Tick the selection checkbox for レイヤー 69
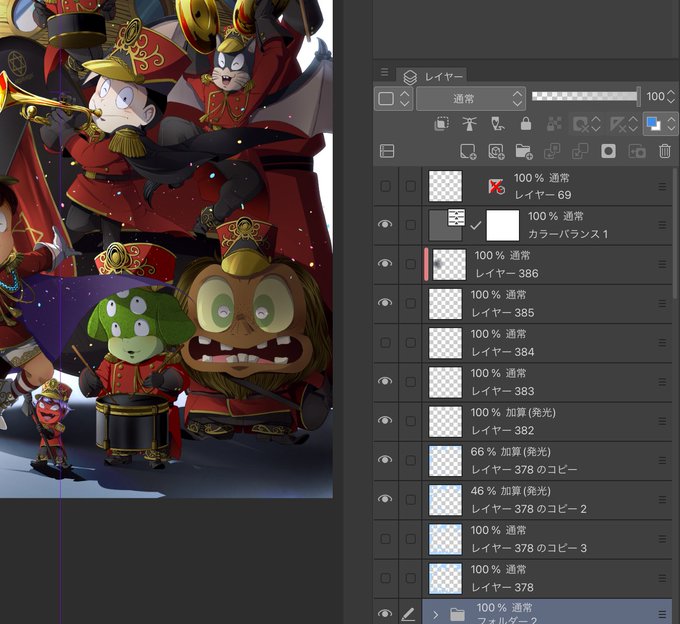 pyautogui.click(x=410, y=186)
